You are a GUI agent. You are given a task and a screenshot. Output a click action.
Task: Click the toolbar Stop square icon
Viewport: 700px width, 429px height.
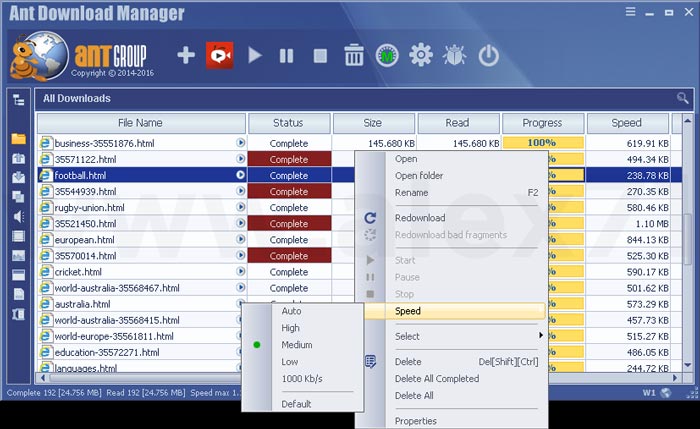(x=320, y=56)
